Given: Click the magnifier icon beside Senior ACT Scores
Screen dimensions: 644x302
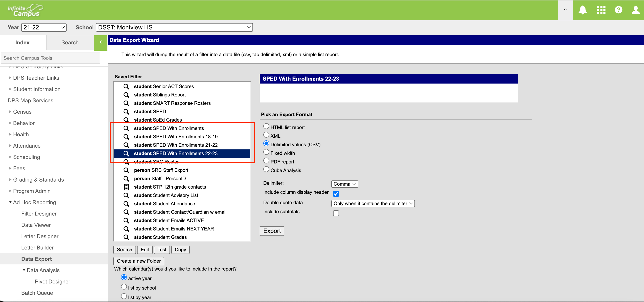Looking at the screenshot, I should tap(126, 86).
